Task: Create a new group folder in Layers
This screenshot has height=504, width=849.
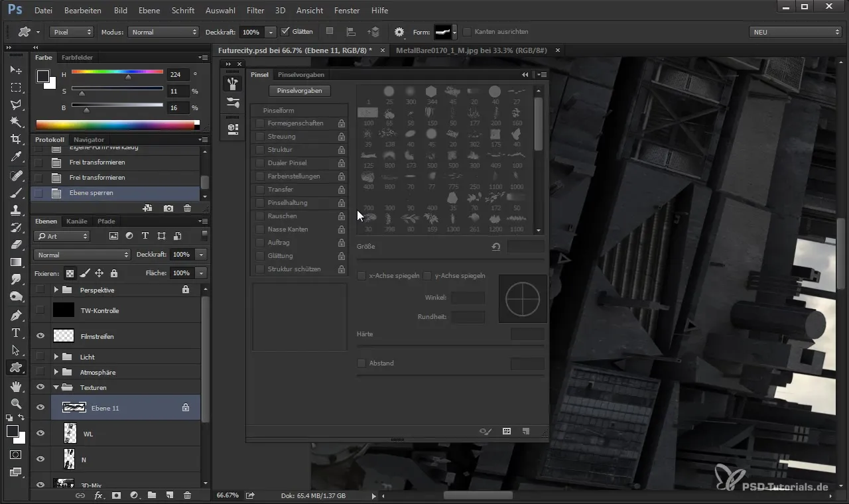Action: (x=152, y=495)
